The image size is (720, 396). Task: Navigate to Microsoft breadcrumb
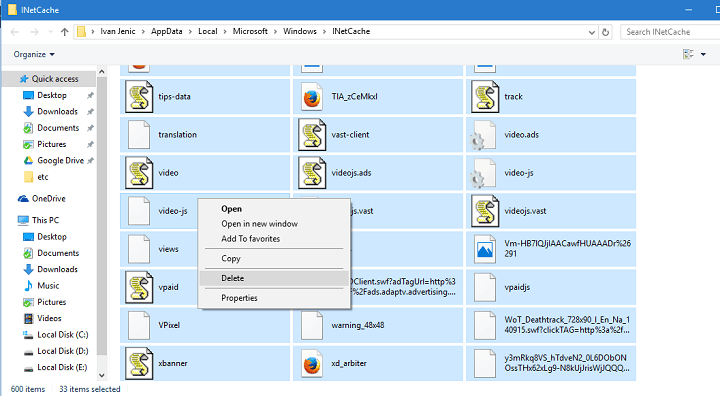(250, 31)
